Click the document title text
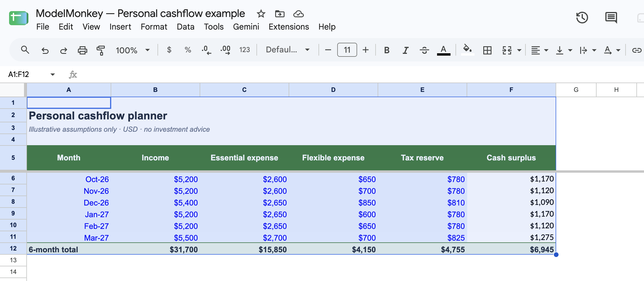The image size is (644, 281). point(140,13)
